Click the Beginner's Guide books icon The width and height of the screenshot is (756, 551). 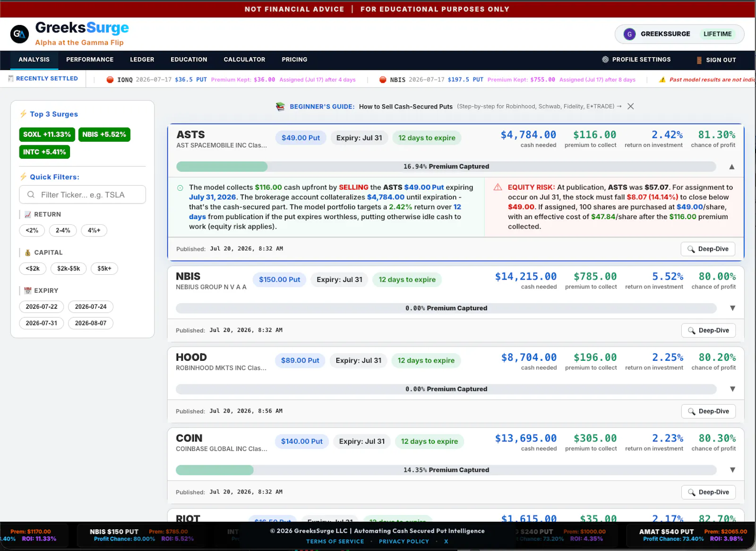(x=281, y=107)
